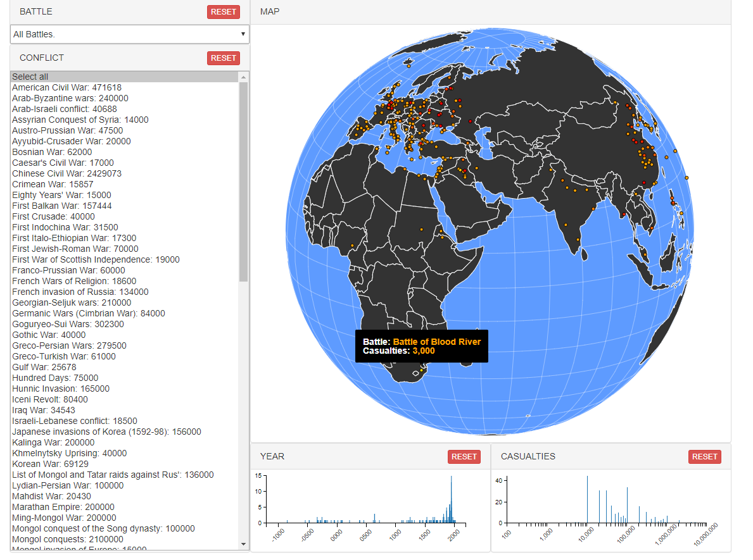This screenshot has height=560, width=753.
Task: Select Iceni Revolt: 80400
Action: pyautogui.click(x=124, y=399)
